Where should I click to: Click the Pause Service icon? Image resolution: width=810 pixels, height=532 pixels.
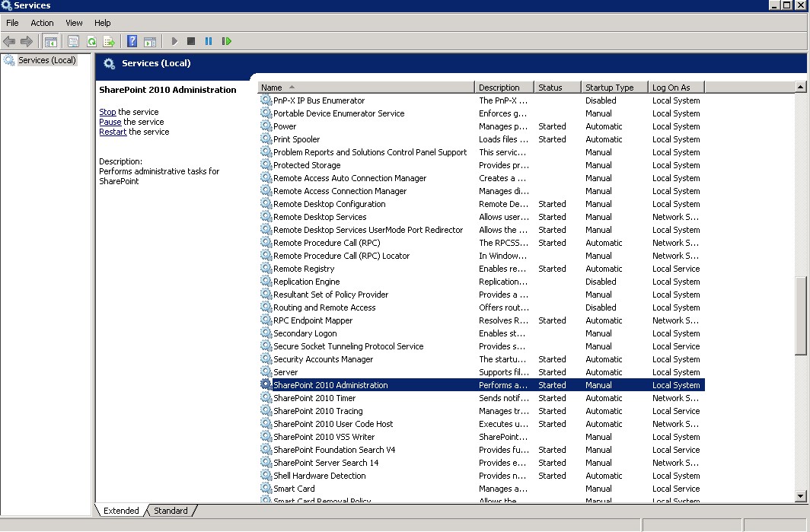point(209,41)
